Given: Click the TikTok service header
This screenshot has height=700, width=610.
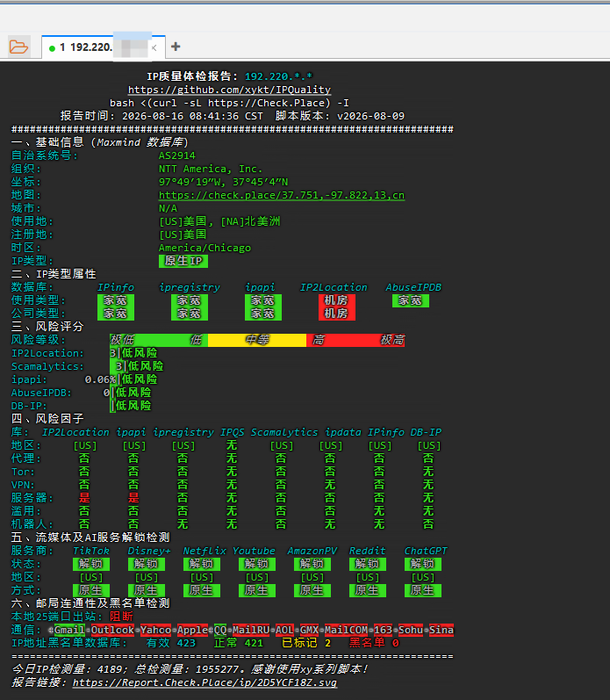Looking at the screenshot, I should click(x=91, y=552).
